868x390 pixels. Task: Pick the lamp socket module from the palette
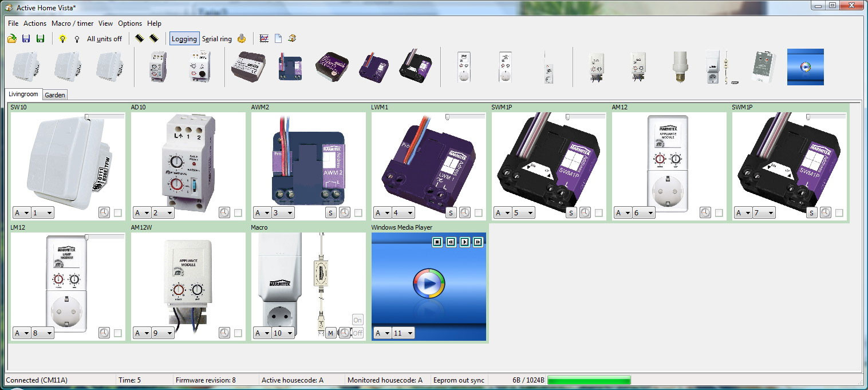[x=679, y=67]
